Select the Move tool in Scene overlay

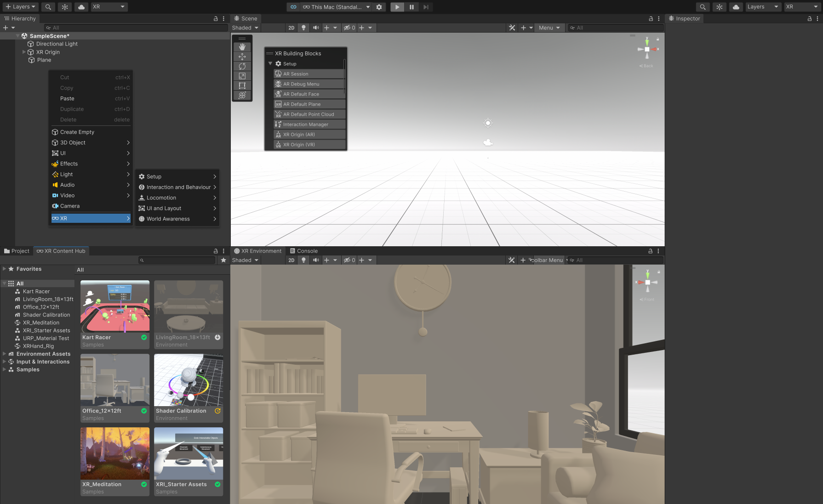tap(242, 57)
